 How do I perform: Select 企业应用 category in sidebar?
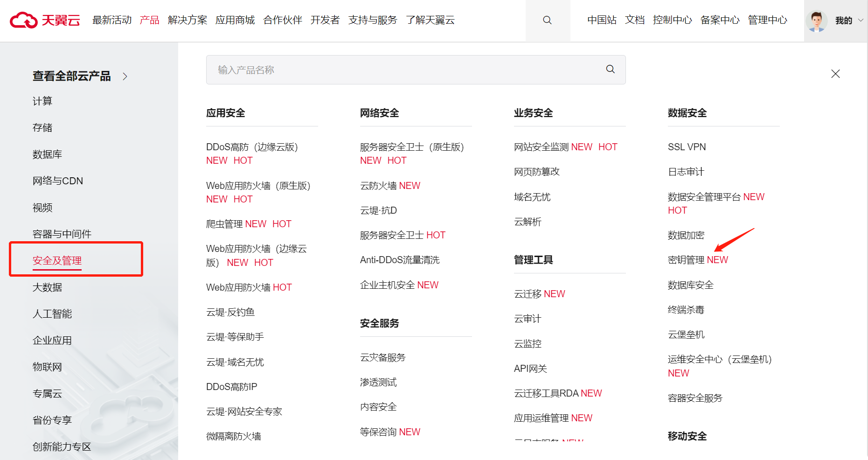coord(52,340)
